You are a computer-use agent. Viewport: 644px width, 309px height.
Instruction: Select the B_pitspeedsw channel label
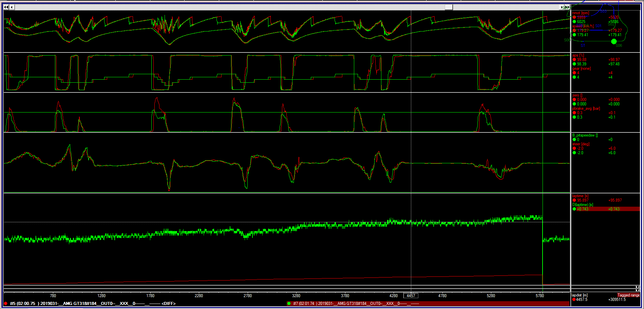click(585, 135)
